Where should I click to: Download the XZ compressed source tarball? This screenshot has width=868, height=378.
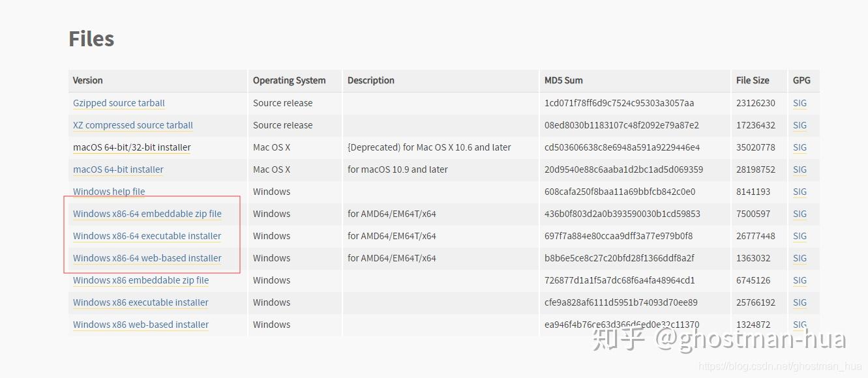coord(133,125)
